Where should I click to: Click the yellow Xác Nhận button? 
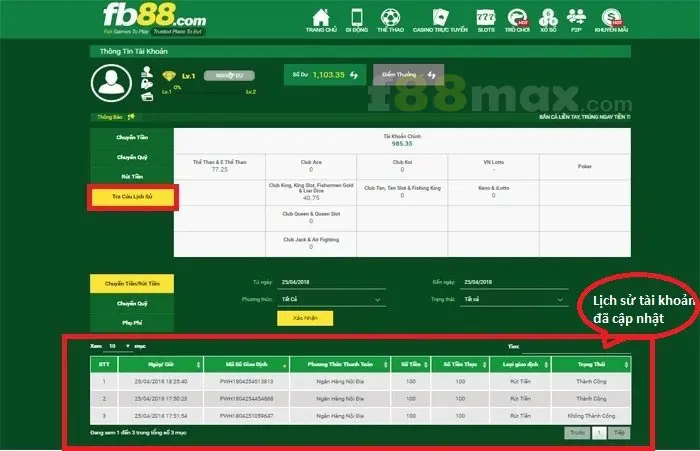[x=305, y=318]
